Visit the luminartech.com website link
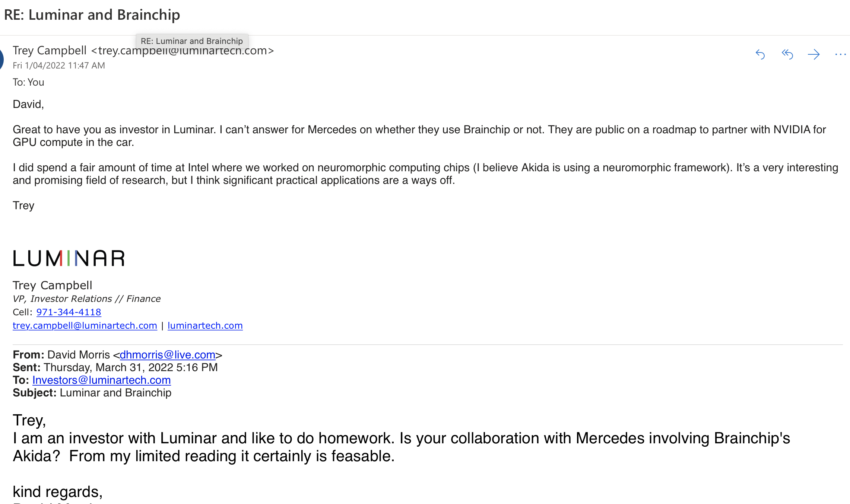 (205, 326)
